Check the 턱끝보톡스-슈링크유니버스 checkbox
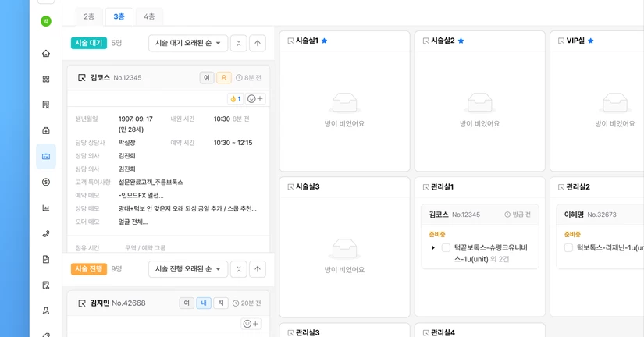 446,248
